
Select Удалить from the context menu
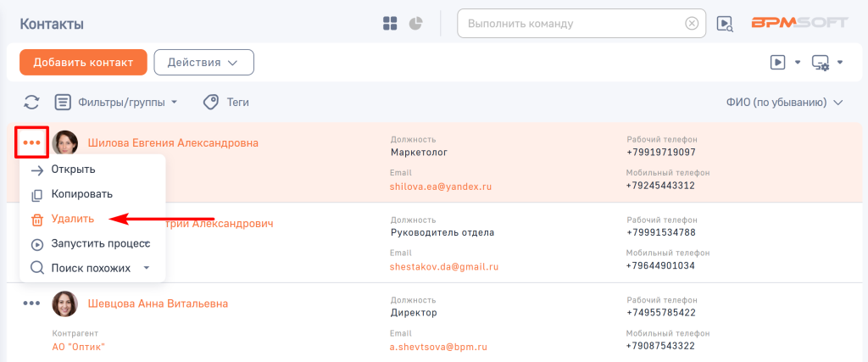(72, 219)
